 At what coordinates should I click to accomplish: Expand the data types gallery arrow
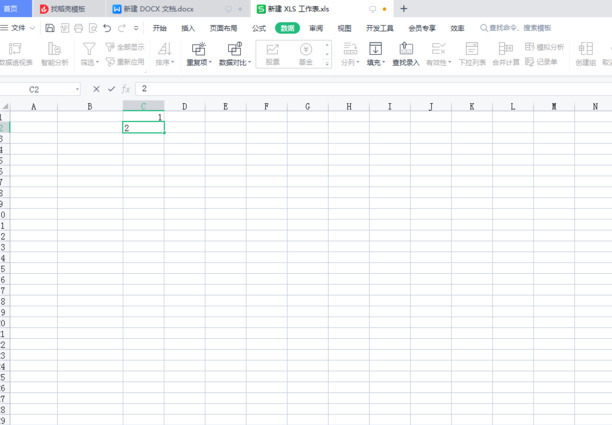click(327, 63)
